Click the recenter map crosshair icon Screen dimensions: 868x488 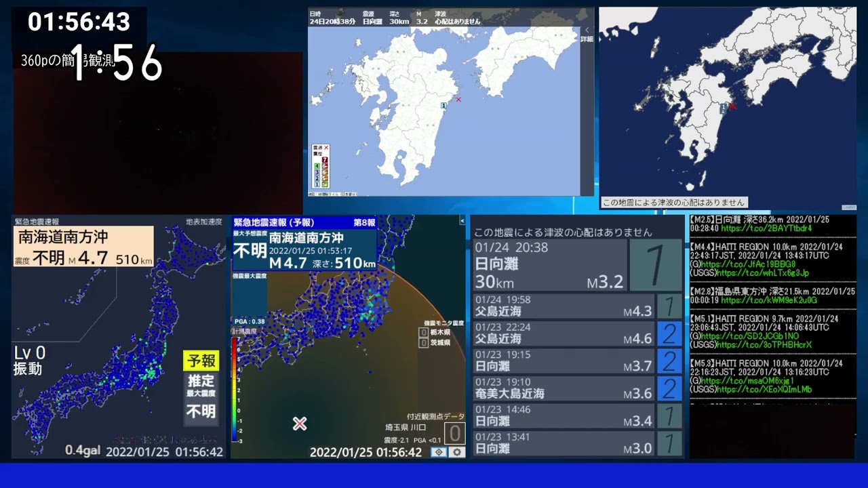[439, 452]
